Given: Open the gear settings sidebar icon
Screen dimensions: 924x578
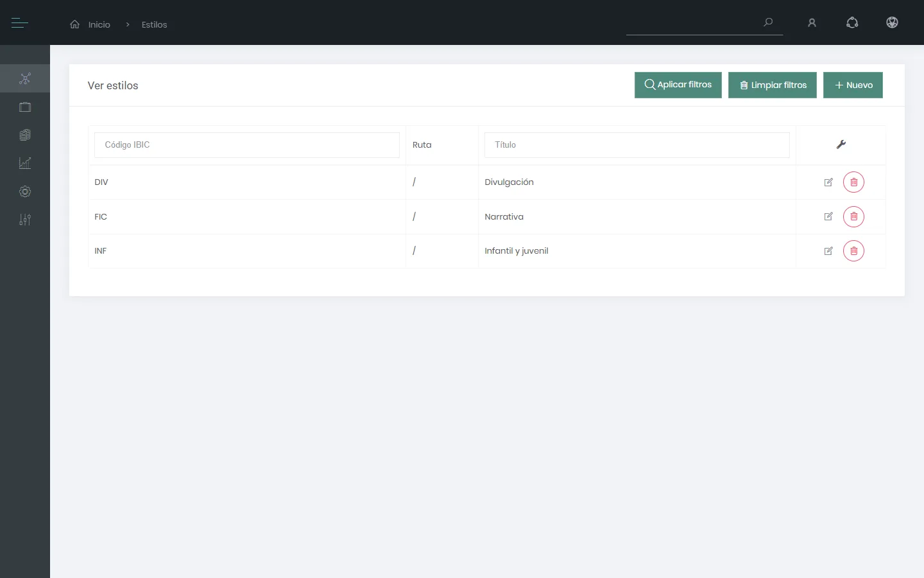Looking at the screenshot, I should [25, 191].
